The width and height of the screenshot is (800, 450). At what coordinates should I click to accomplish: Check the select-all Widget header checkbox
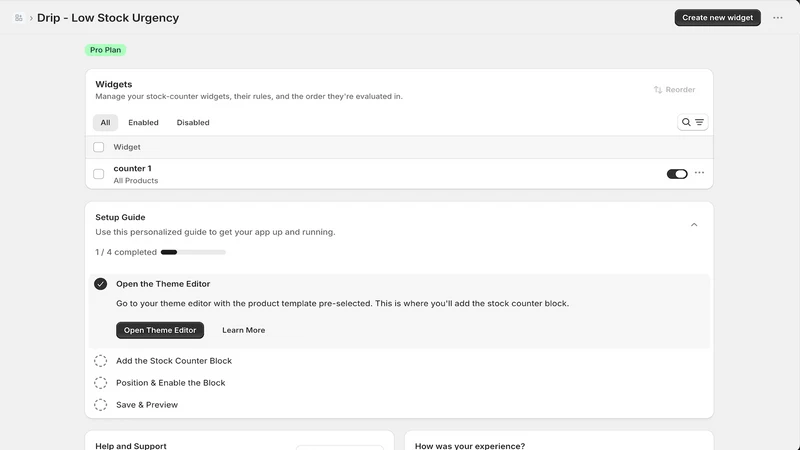coord(98,147)
